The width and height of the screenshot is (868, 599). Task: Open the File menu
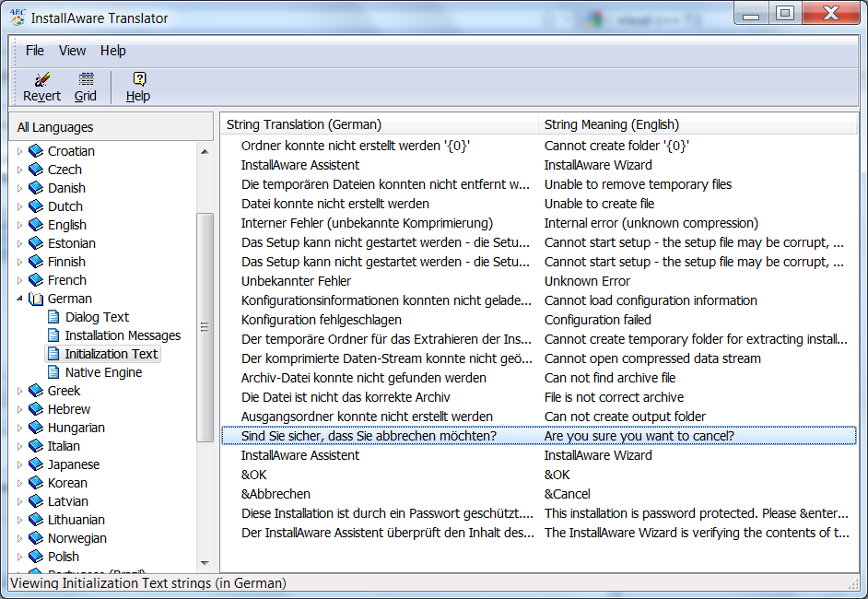coord(35,51)
